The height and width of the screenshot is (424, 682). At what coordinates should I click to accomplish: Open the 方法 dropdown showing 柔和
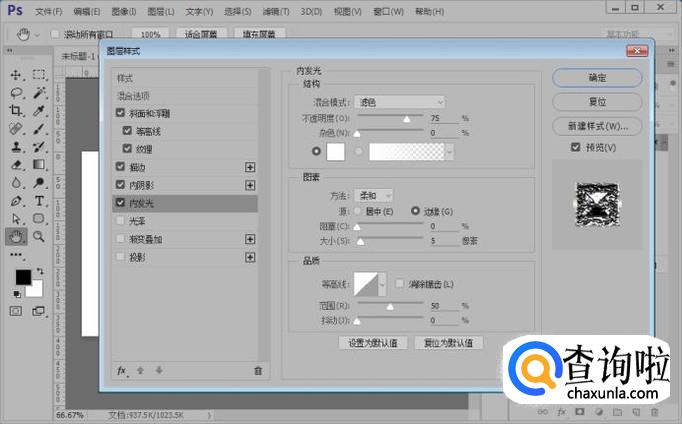click(374, 196)
